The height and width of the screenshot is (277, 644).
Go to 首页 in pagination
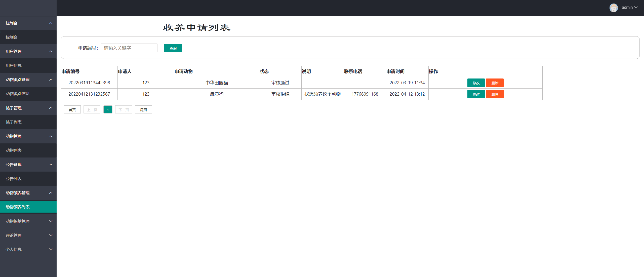[x=72, y=110]
